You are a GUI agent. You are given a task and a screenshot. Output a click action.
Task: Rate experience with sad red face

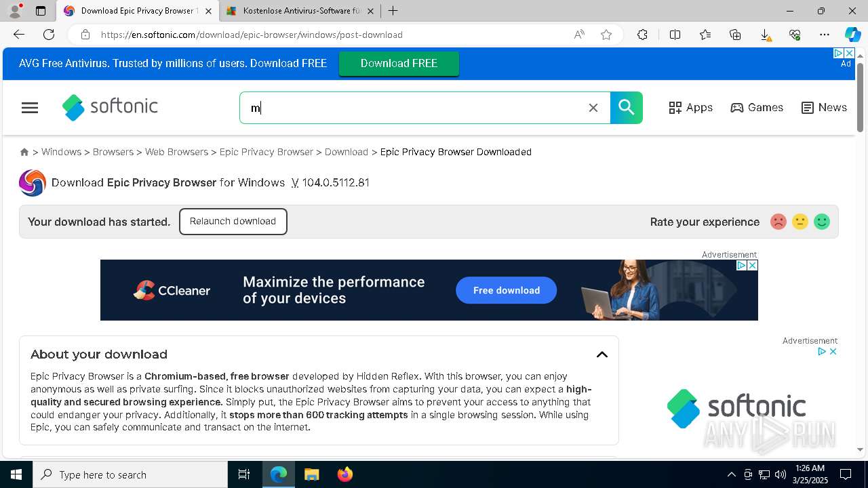(x=778, y=222)
